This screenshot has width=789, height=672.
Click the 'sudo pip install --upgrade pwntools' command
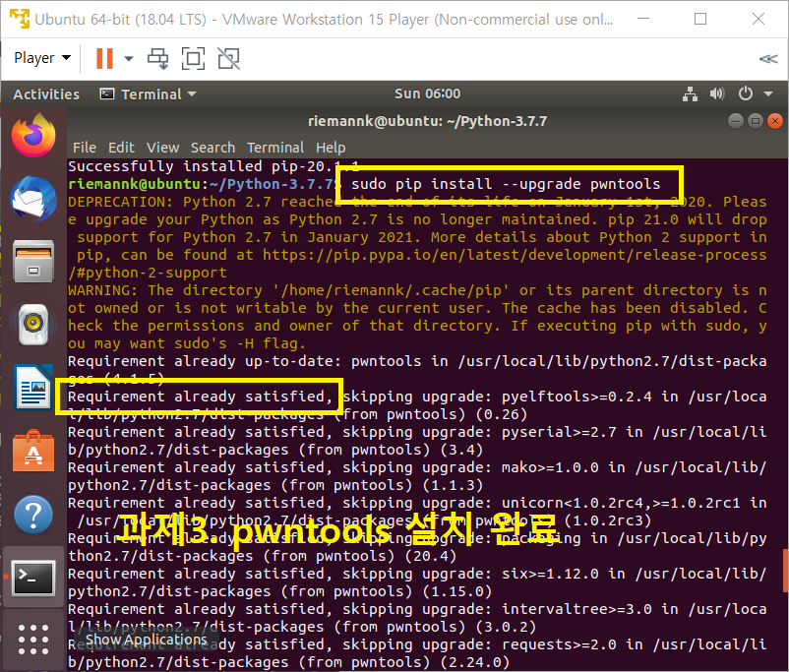pyautogui.click(x=506, y=184)
